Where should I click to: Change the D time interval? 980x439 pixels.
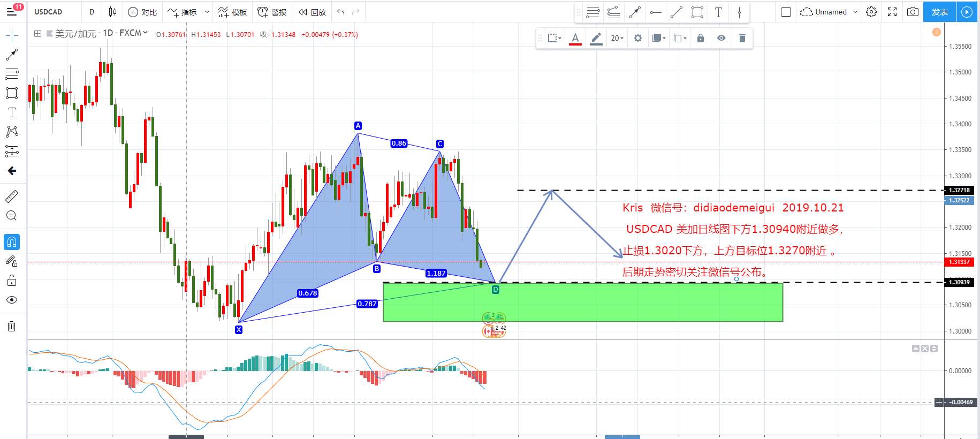[92, 12]
